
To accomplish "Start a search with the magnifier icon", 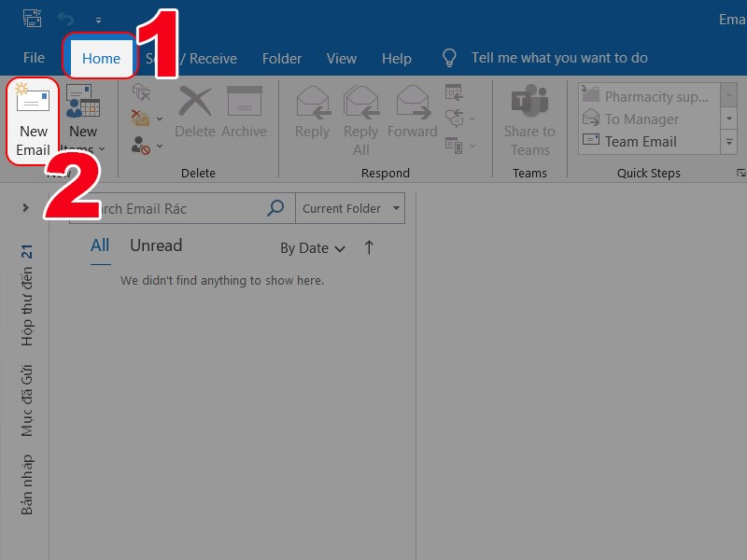I will (x=274, y=207).
